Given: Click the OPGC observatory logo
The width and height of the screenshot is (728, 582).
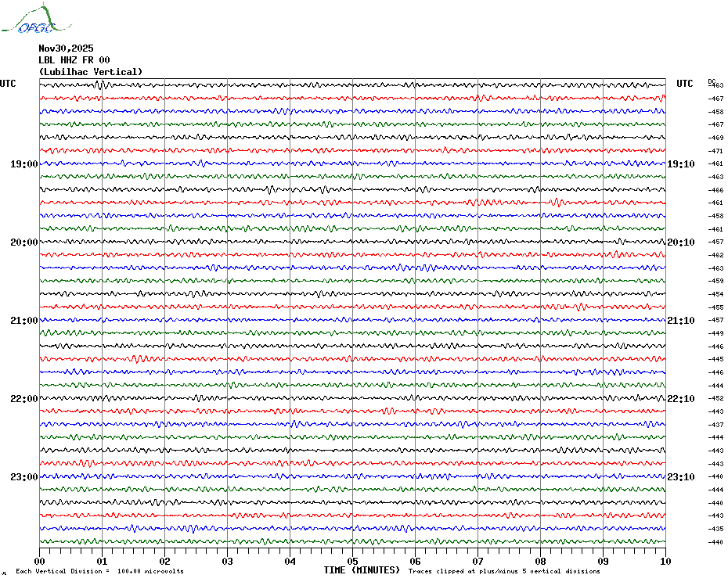Looking at the screenshot, I should pyautogui.click(x=37, y=19).
